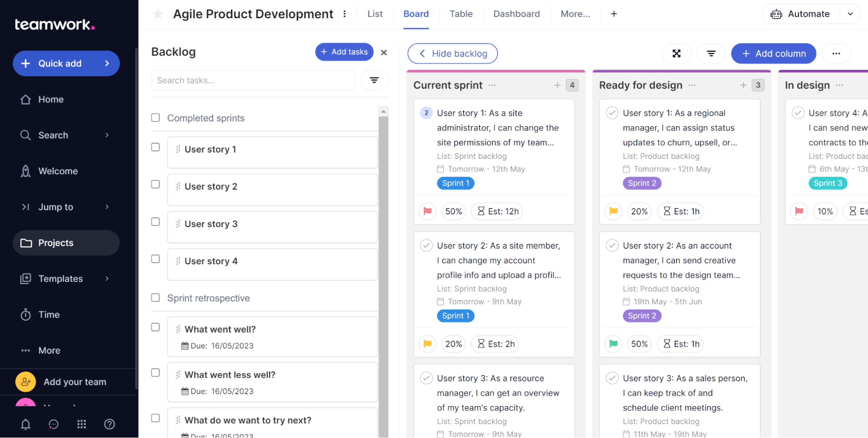Screen dimensions: 868x438
Task: Open the help question mark icon
Action: [x=109, y=424]
